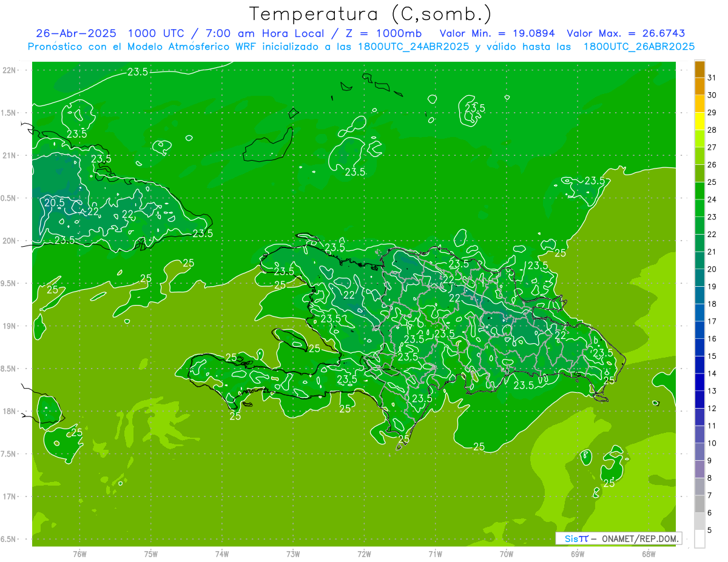Select the dark blue swatch between 13 and 14
The height and width of the screenshot is (562, 728).
point(699,382)
